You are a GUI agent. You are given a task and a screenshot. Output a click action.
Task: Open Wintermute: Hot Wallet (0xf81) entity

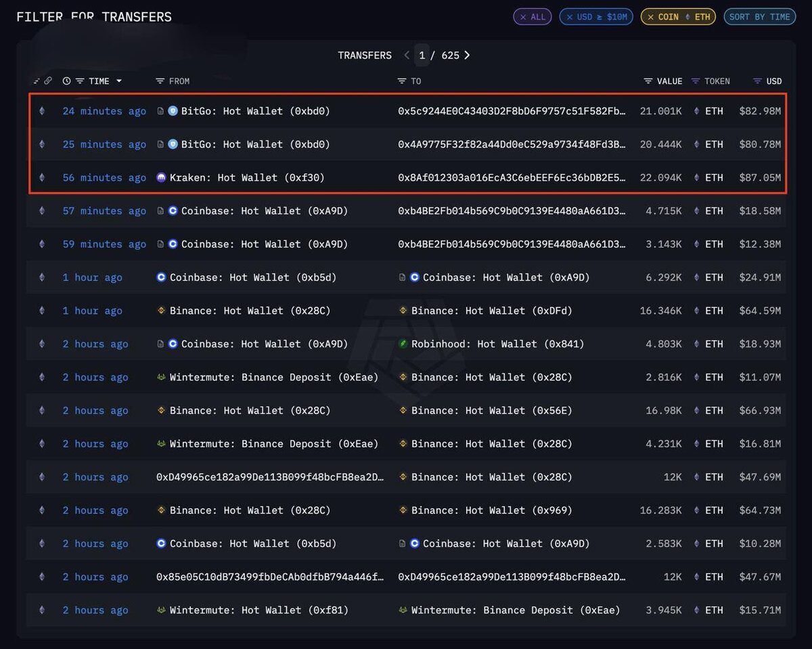(259, 610)
